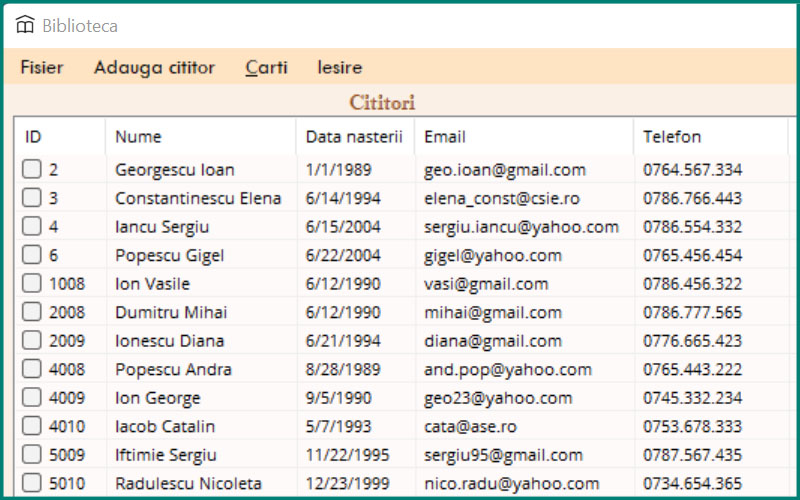The image size is (800, 500).
Task: Click the birth date 11/22/1995
Action: (348, 455)
